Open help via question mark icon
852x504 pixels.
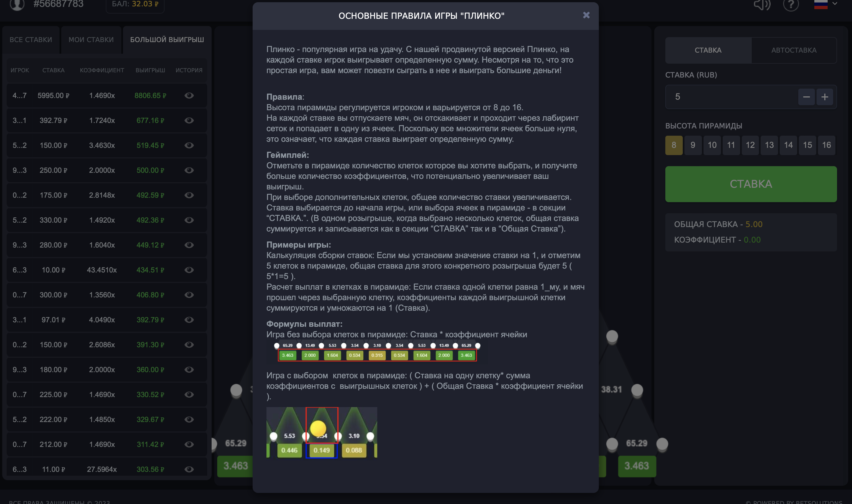[x=791, y=5]
